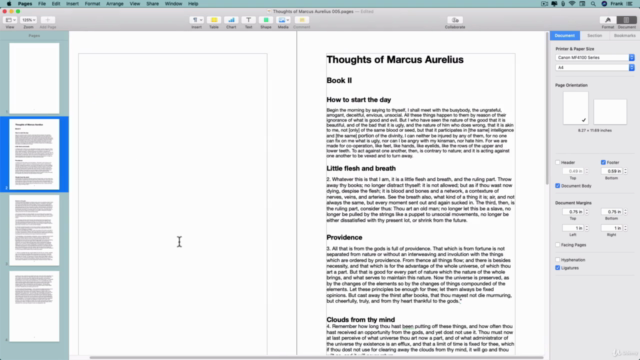Insert a Shape from toolbar
Viewport: 640px width, 360px height.
point(266,20)
